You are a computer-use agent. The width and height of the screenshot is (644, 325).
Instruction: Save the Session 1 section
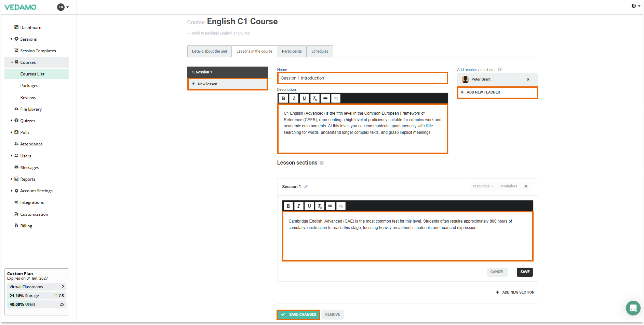pyautogui.click(x=525, y=272)
